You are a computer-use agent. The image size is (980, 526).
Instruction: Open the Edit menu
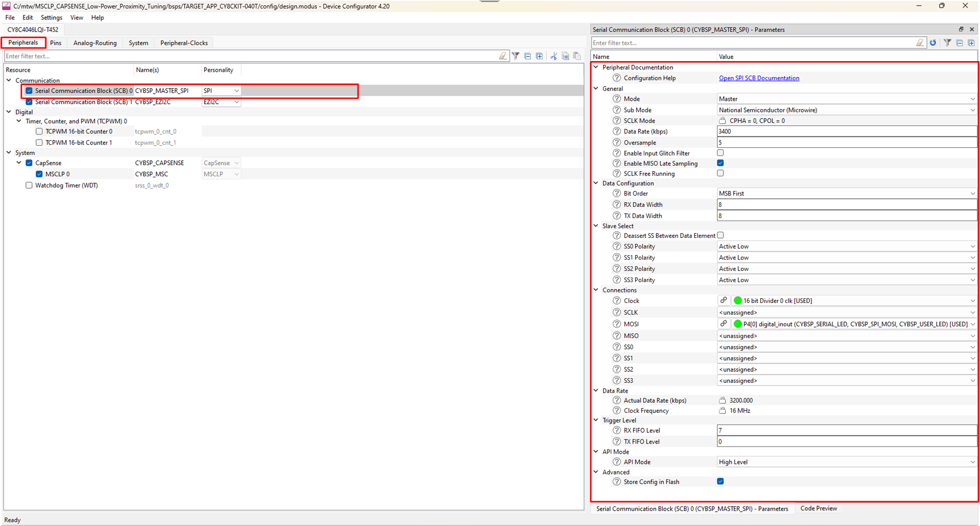28,17
